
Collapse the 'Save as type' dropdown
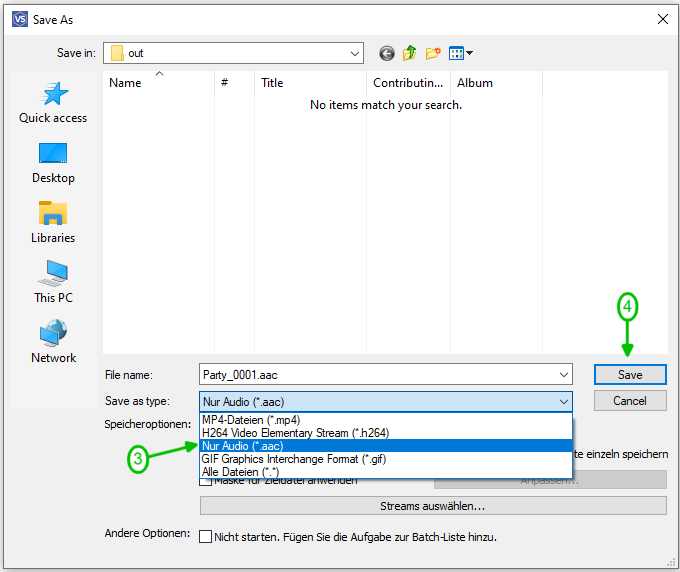(x=564, y=401)
